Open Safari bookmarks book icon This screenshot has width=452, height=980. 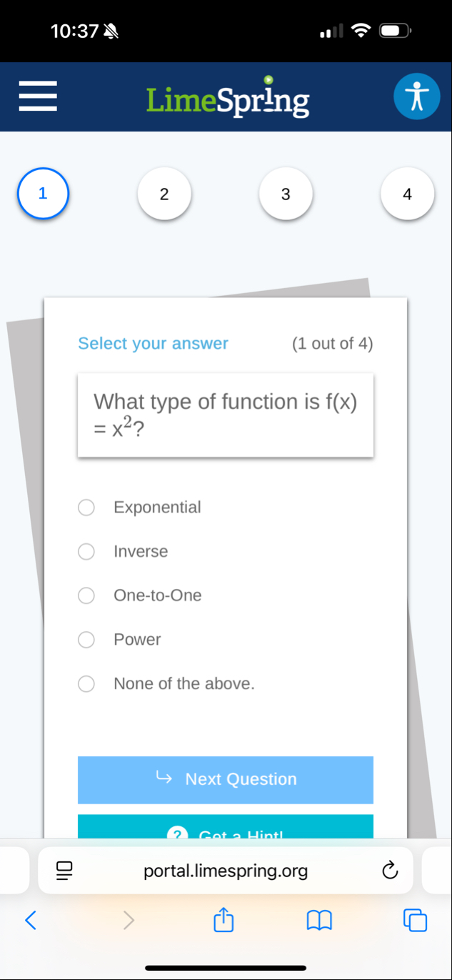pos(319,920)
